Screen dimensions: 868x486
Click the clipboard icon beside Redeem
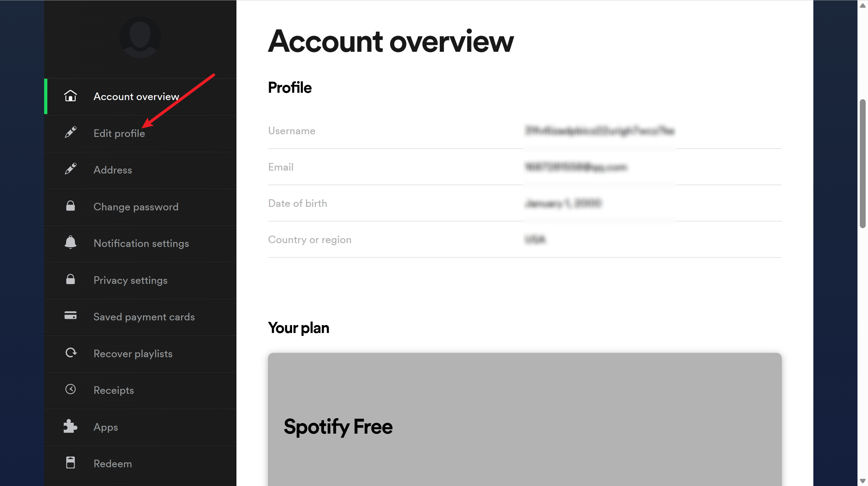[71, 463]
